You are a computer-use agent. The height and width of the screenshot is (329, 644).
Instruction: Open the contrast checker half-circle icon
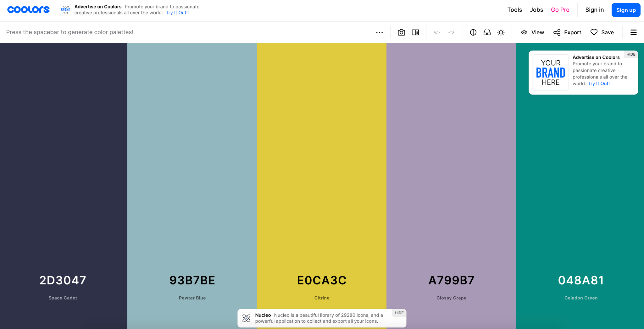point(473,32)
